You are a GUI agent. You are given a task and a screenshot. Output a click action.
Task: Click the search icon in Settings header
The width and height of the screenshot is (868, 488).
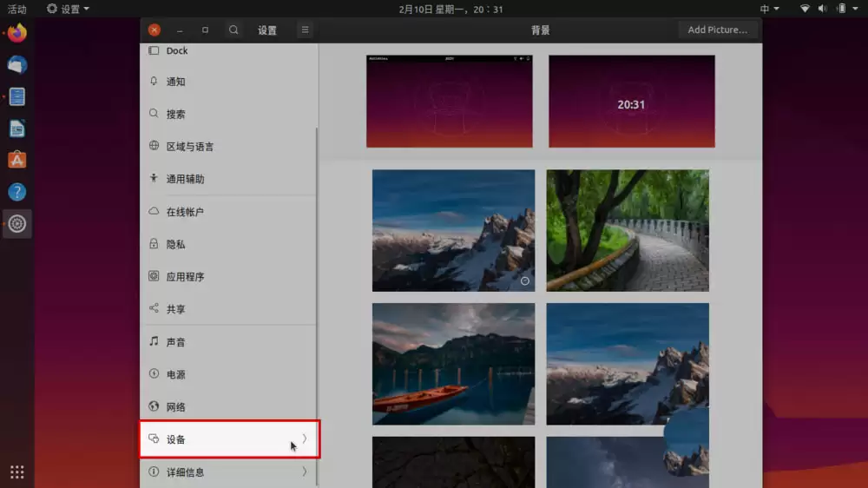tap(233, 30)
